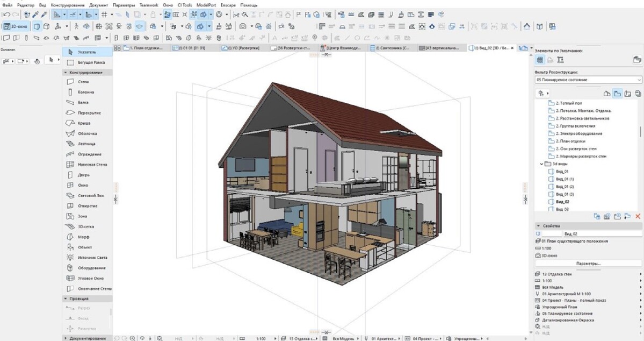Toggle the 3D-окно view button
Screen dimensions: 644x341
coord(16,26)
